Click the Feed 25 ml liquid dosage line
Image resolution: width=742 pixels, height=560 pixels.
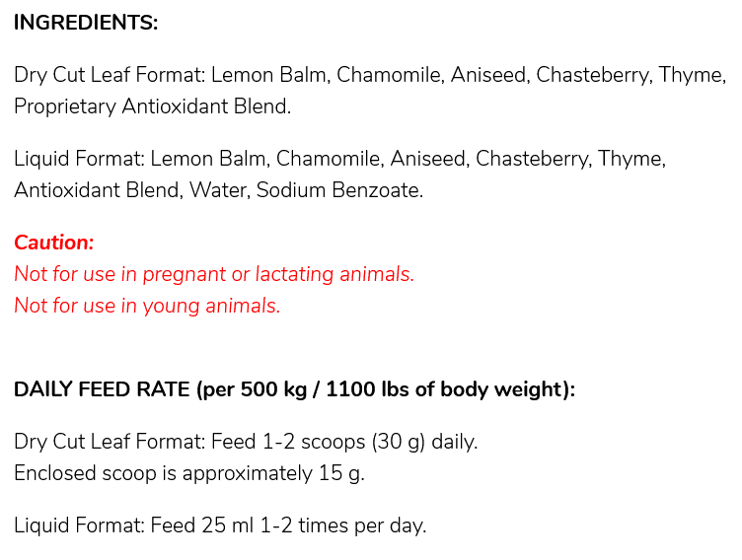(220, 525)
